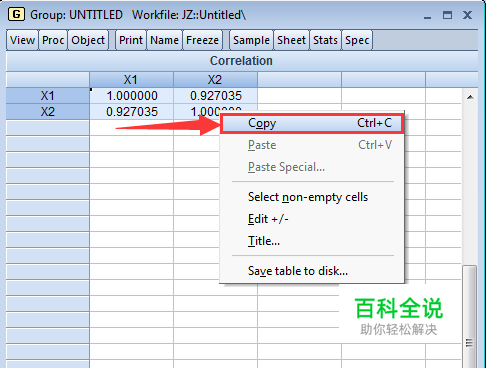
Task: Click the Correlation title bar
Action: coord(242,61)
